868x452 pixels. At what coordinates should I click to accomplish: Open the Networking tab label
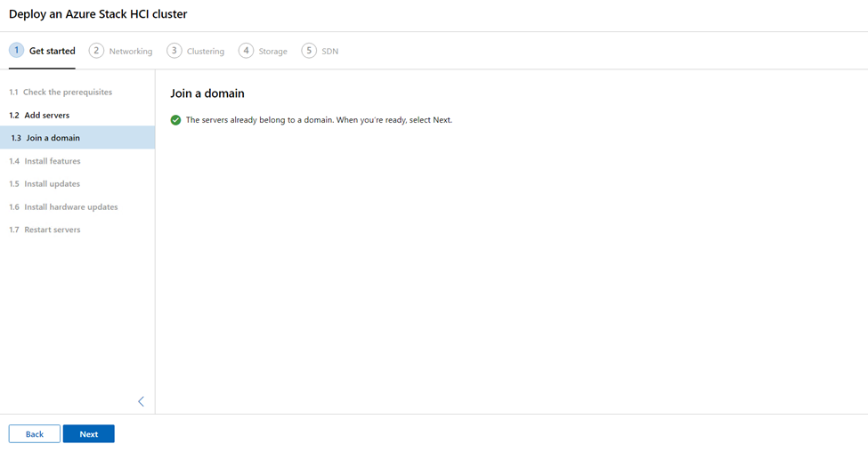pos(131,51)
